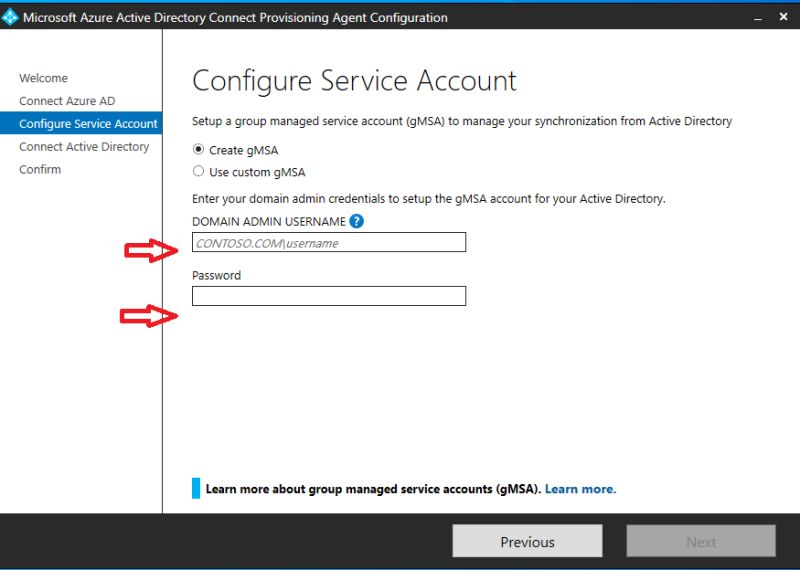The height and width of the screenshot is (570, 800).
Task: Click the DOMAIN ADMIN USERNAME label
Action: coord(268,221)
